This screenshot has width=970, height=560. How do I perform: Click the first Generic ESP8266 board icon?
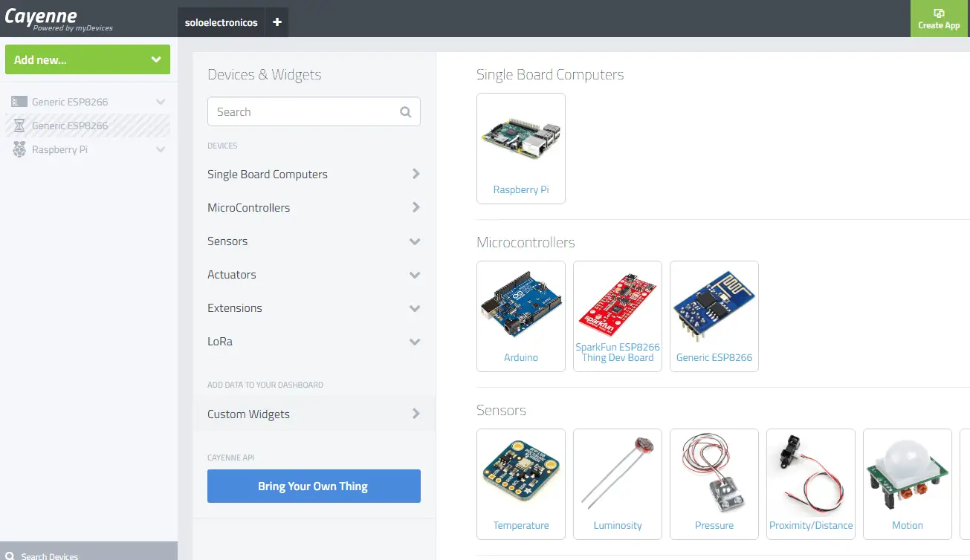pos(19,102)
